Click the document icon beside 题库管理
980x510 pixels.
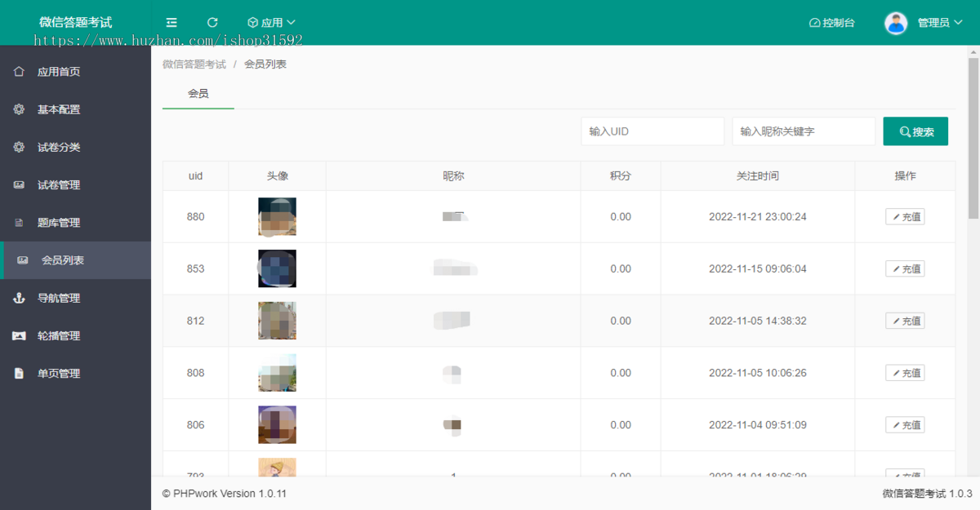coord(19,223)
